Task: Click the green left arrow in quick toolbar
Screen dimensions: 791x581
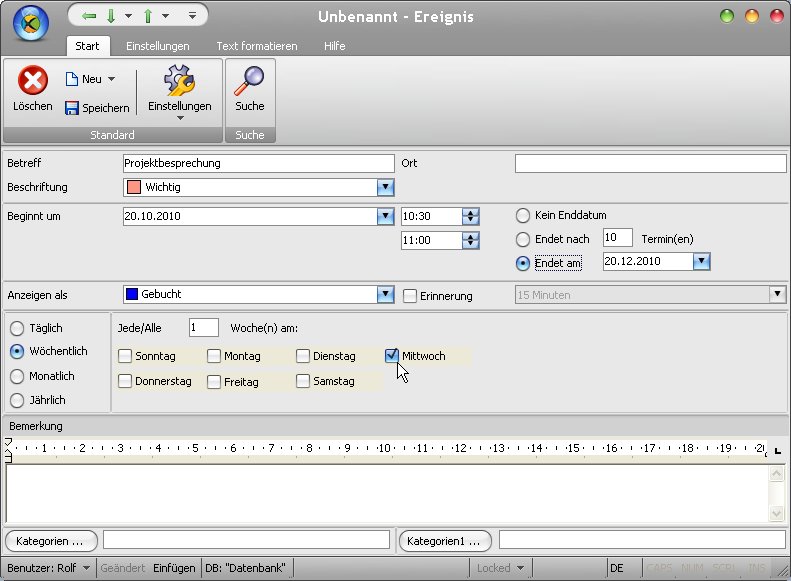Action: click(89, 16)
